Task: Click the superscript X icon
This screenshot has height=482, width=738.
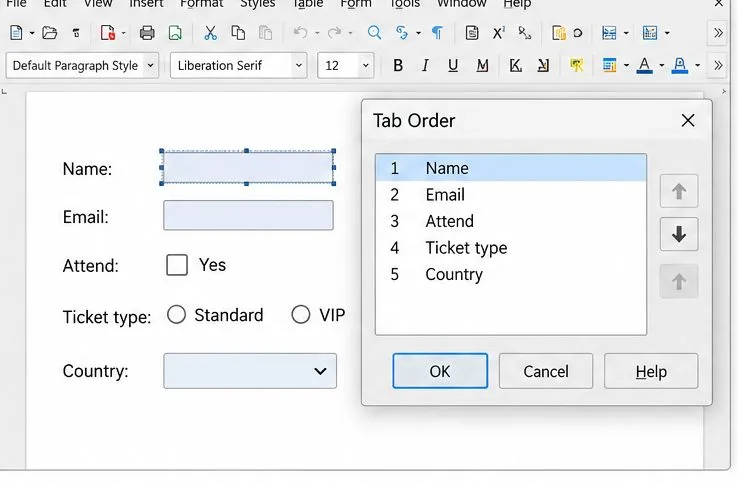Action: click(498, 33)
